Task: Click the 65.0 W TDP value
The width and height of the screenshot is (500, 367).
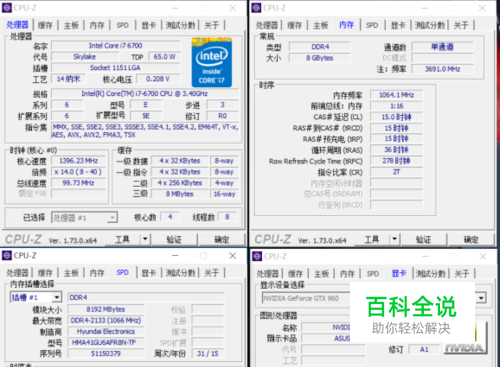Action: coord(164,57)
